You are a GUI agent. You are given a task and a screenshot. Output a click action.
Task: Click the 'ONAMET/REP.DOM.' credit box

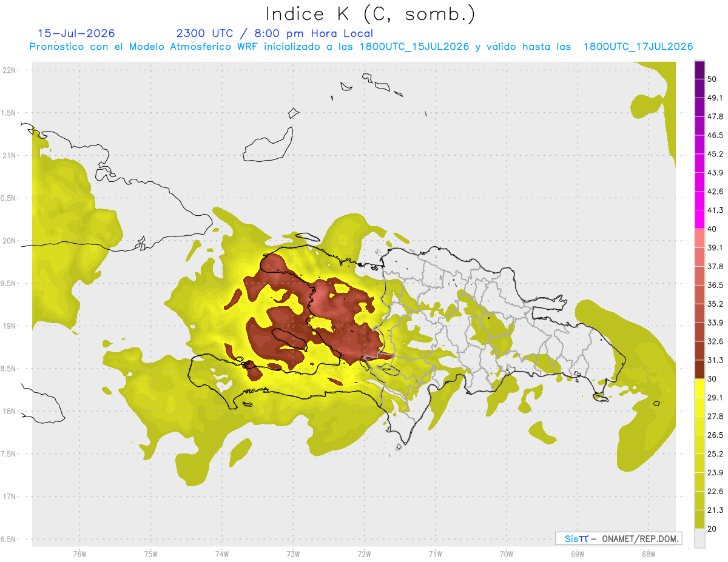[x=619, y=538]
